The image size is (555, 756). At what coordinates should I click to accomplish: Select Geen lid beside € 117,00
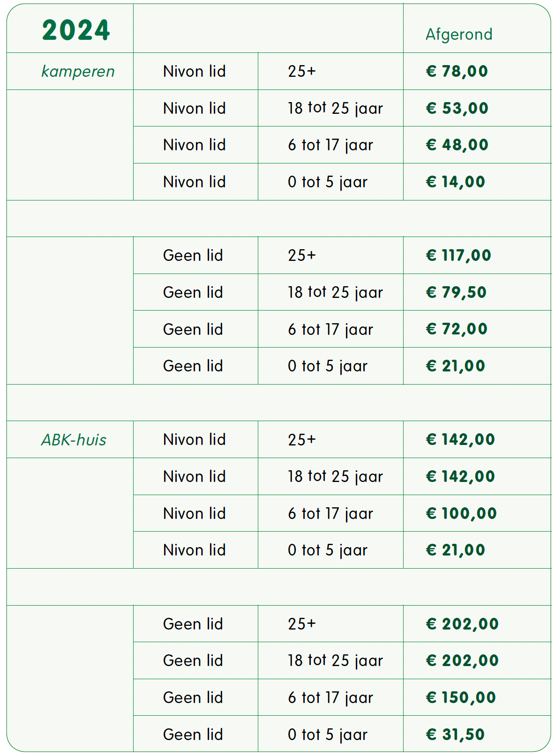pos(193,255)
